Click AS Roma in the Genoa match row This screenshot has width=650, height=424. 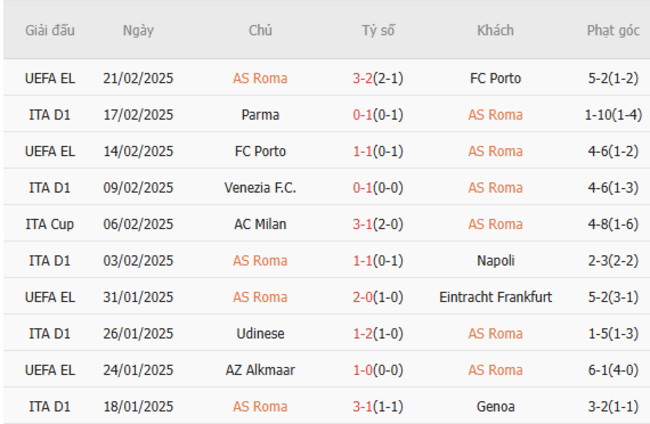[x=260, y=406]
